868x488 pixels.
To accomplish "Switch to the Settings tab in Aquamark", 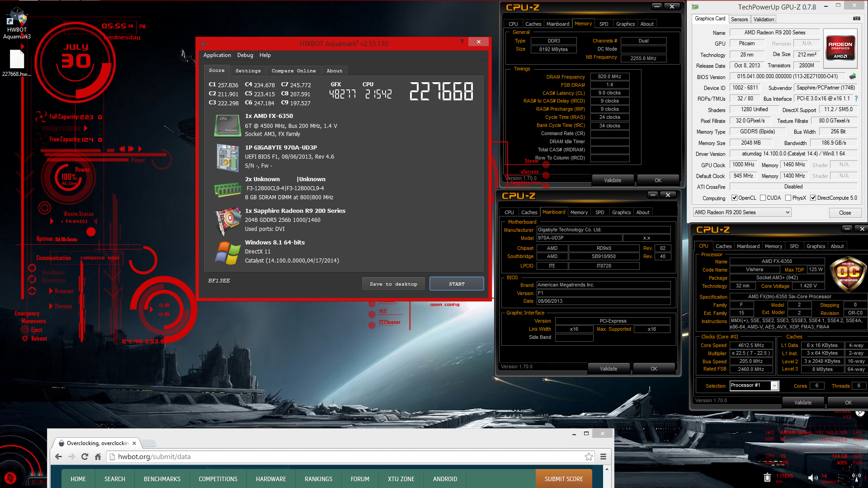I will click(248, 70).
